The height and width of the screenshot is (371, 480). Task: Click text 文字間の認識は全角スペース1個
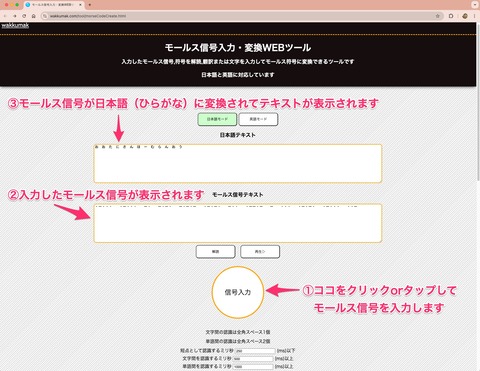(238, 332)
